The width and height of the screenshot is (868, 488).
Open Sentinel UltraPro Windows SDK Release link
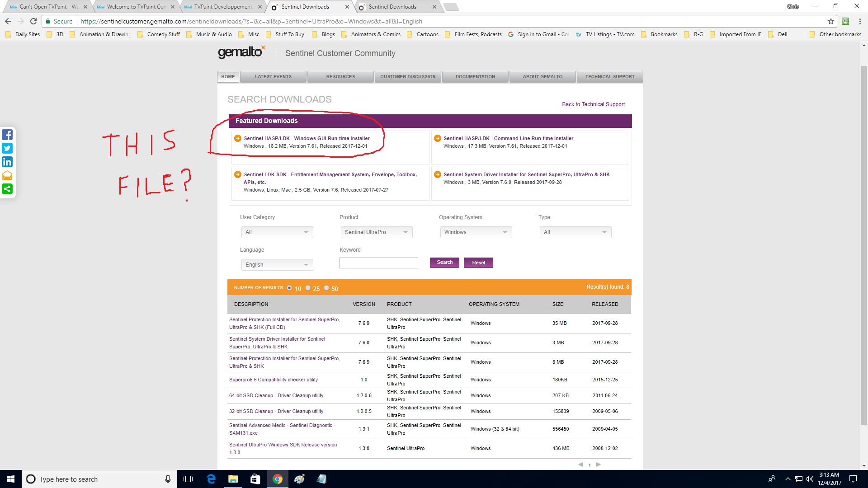(x=283, y=448)
